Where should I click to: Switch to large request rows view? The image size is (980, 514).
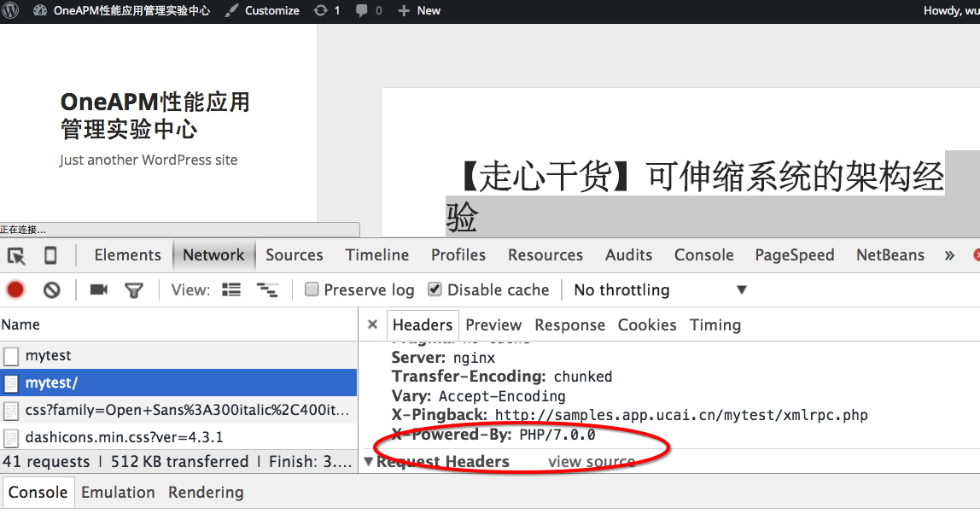pyautogui.click(x=231, y=290)
